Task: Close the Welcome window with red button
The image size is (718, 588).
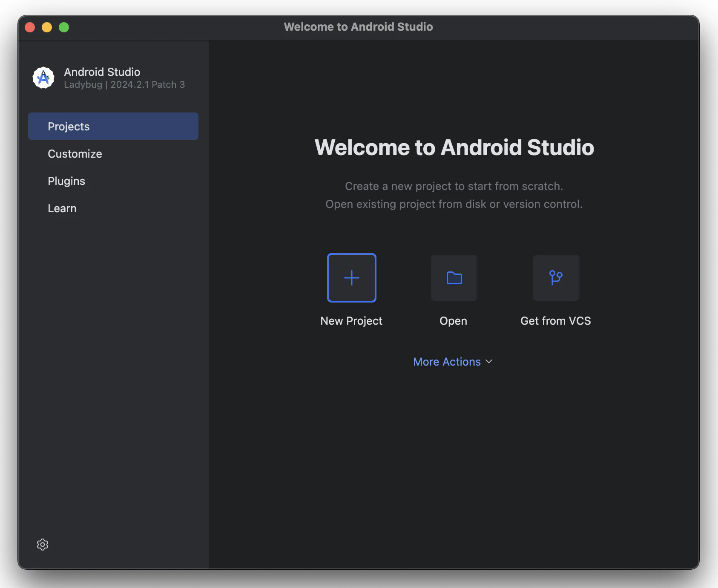Action: point(30,27)
